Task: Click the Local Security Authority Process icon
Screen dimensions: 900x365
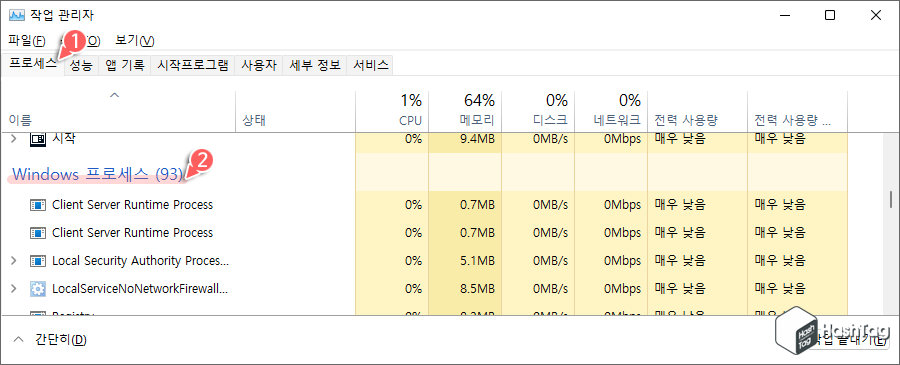Action: [x=37, y=261]
